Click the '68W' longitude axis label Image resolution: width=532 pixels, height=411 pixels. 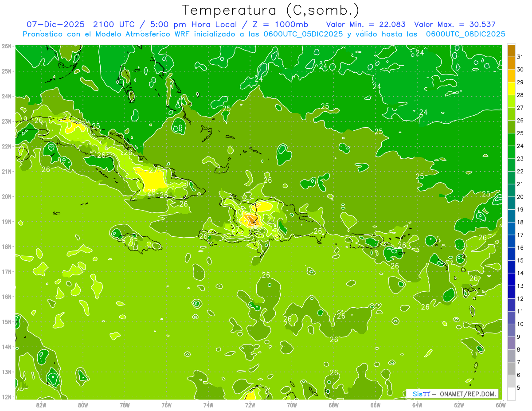pyautogui.click(x=333, y=405)
